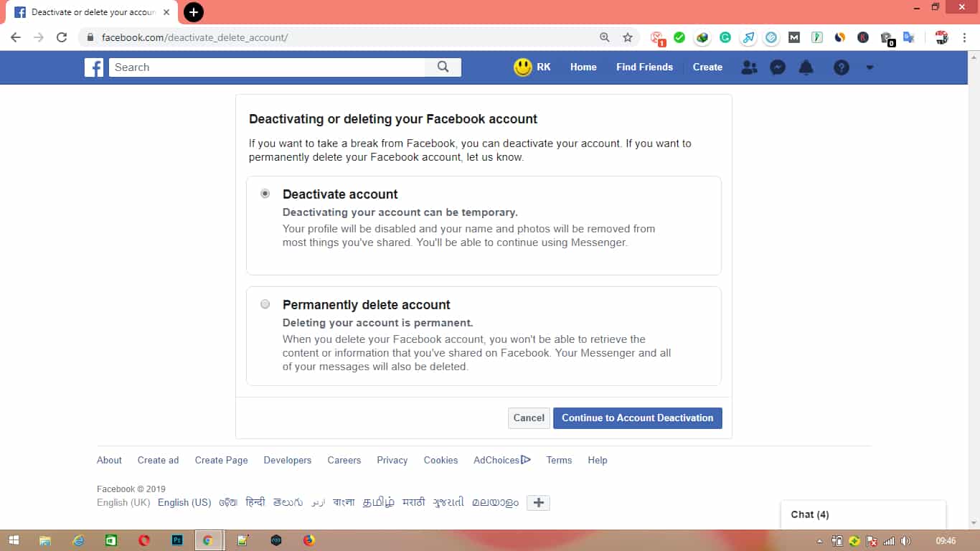Open the SimilarWeb orange-blue extension icon
The image size is (980, 551).
(x=840, y=37)
